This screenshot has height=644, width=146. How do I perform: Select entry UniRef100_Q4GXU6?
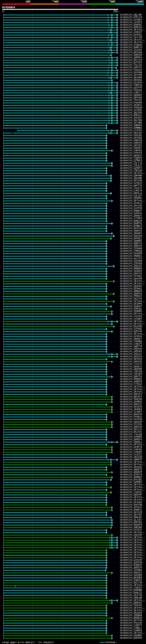tap(131, 236)
